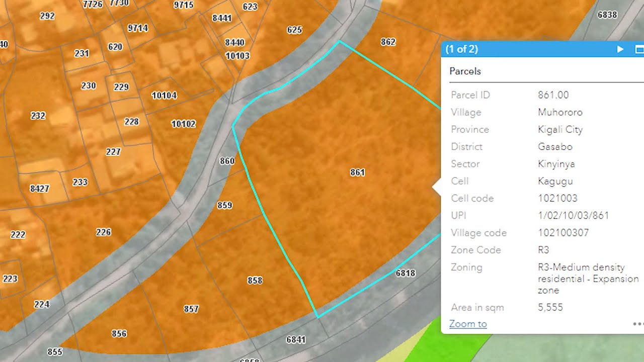Select parcel 6818 road label
The height and width of the screenshot is (362, 644).
click(406, 274)
